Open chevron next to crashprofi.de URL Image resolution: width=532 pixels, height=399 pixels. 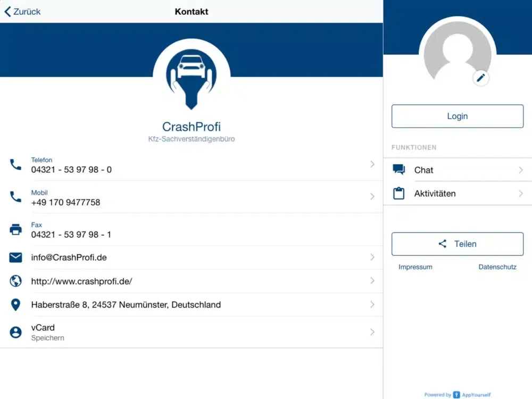tap(372, 280)
